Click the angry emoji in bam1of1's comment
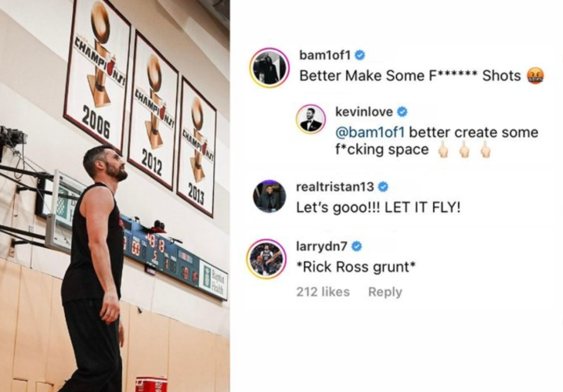The image size is (563, 392). pyautogui.click(x=535, y=77)
